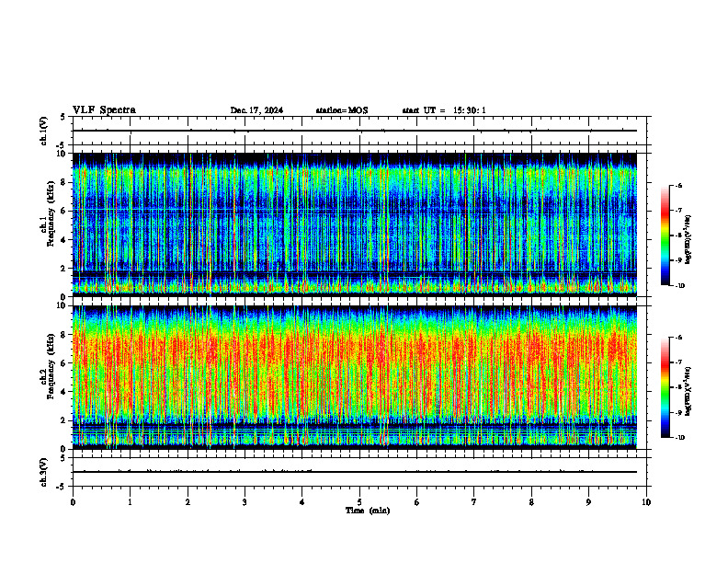
Task: Click time axis tick label "7"
Action: click(x=474, y=502)
